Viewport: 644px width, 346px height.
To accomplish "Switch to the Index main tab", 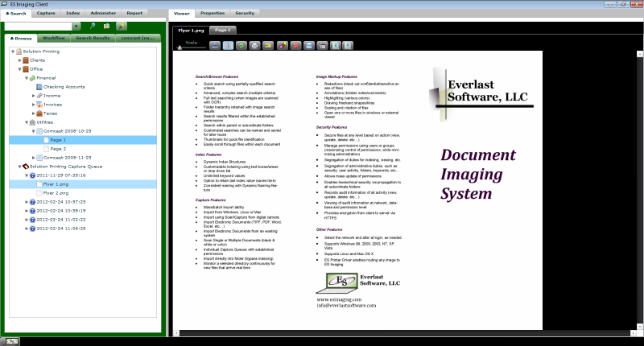I will (72, 13).
